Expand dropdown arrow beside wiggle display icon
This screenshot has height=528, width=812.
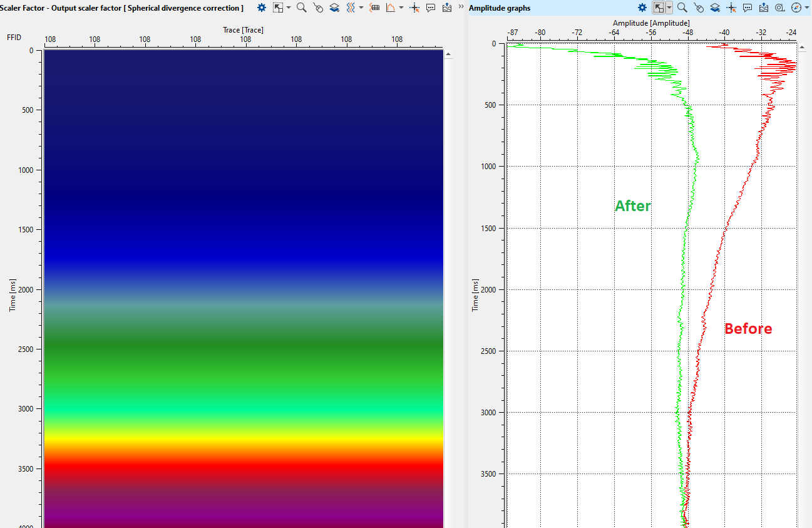coord(361,8)
